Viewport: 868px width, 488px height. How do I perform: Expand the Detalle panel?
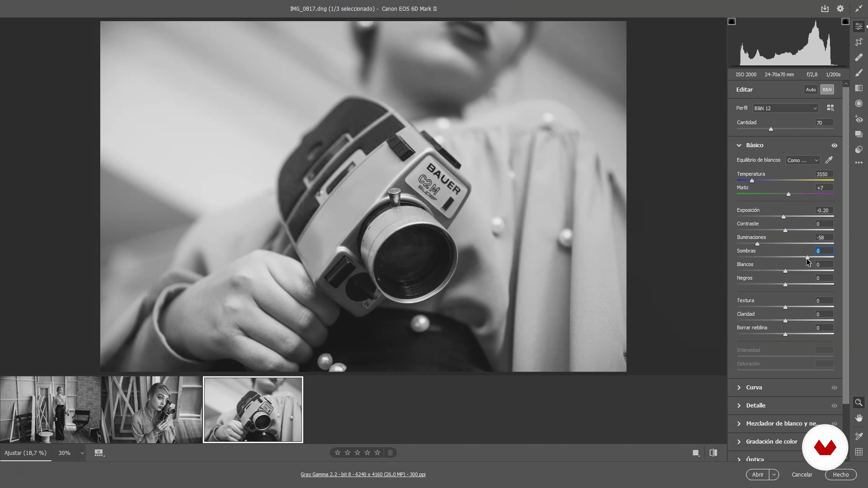click(x=739, y=406)
